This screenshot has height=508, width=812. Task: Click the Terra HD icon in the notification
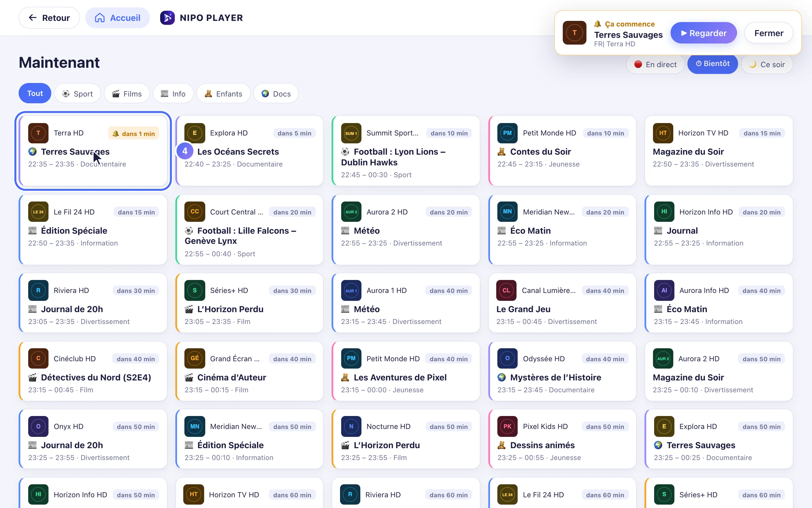574,32
